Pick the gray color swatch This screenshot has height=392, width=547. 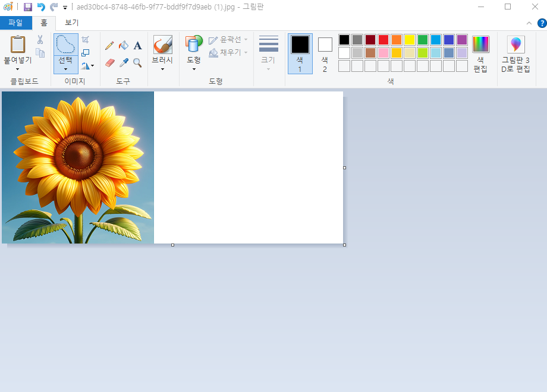(x=357, y=40)
